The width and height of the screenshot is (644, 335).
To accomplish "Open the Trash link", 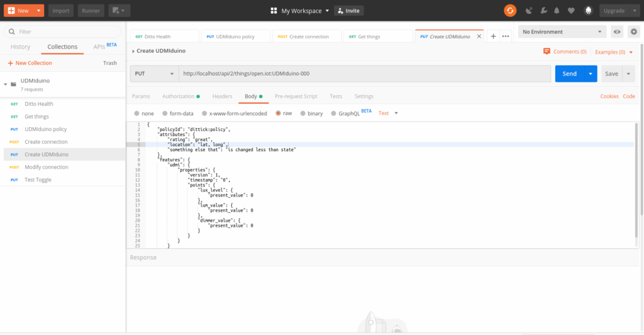I will click(x=110, y=63).
